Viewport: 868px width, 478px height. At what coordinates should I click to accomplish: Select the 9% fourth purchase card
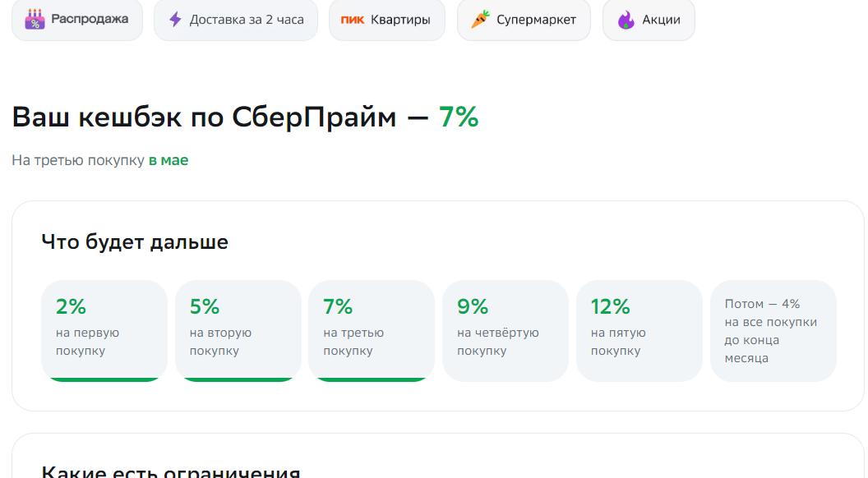point(506,331)
